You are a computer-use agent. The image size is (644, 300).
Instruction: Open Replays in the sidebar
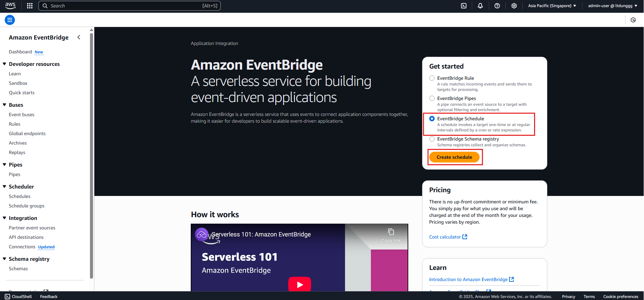pyautogui.click(x=17, y=152)
